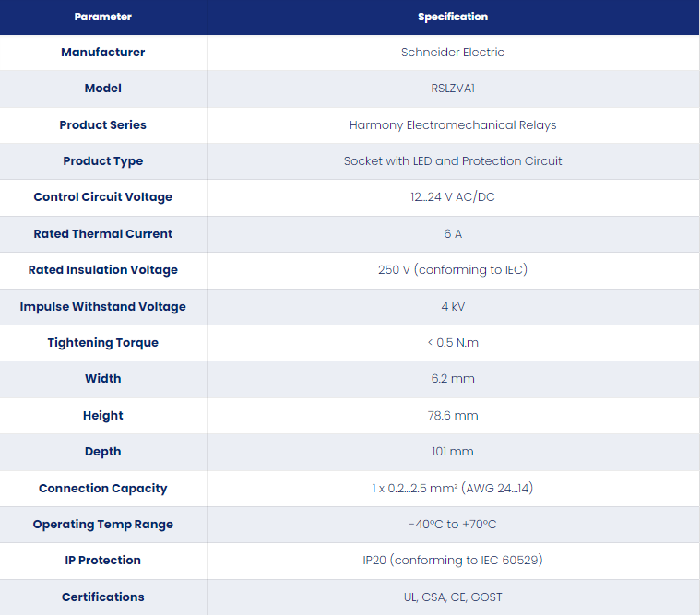Click '250 V (conforming to IEC)' cell
Viewport: 700px width, 615px height.
(x=453, y=270)
